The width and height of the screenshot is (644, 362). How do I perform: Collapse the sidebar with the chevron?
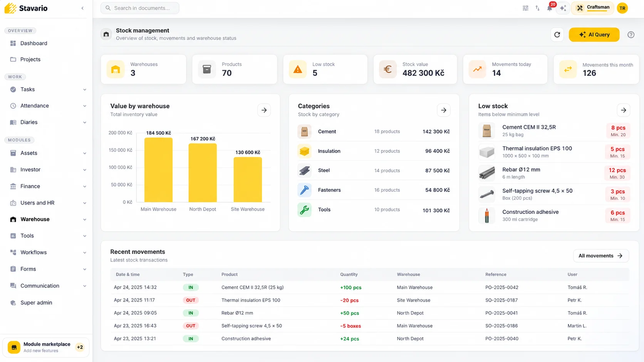tap(82, 8)
